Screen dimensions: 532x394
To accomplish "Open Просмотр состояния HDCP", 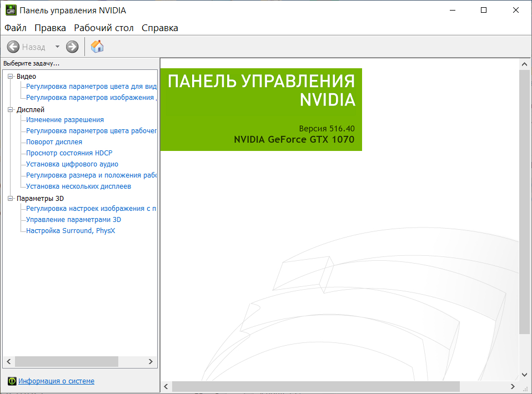I will [69, 153].
